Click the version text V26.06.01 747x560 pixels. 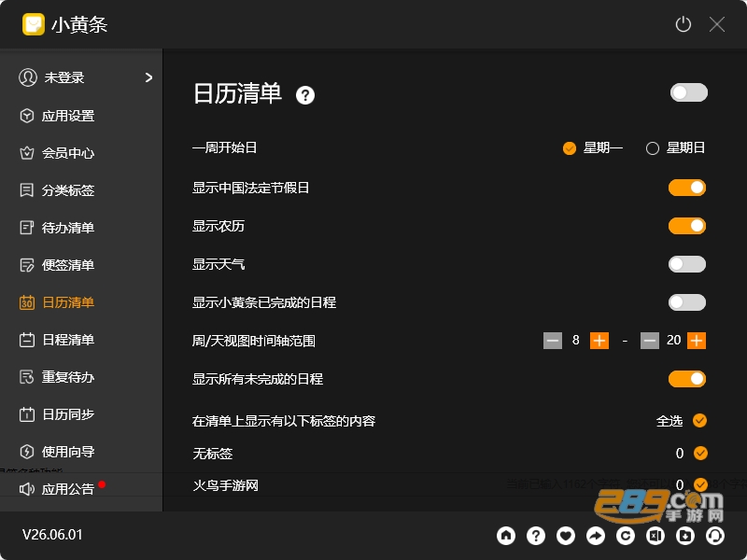(52, 535)
